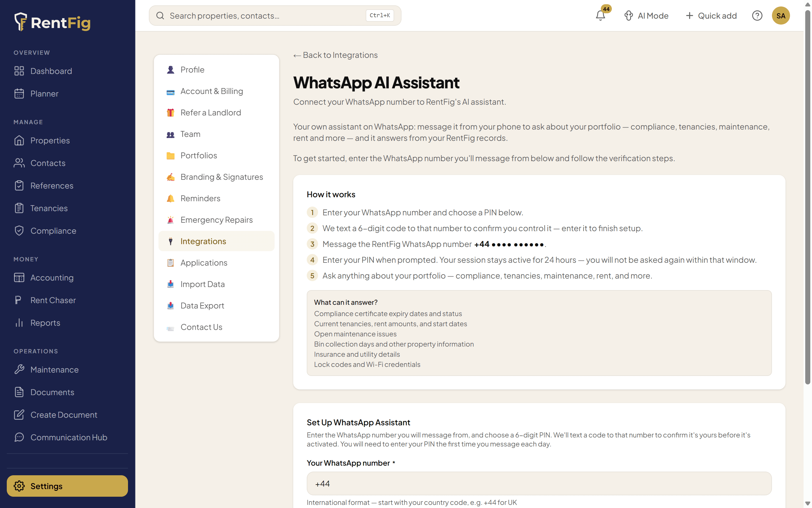Open Portfolios settings
Image resolution: width=812 pixels, height=508 pixels.
217,156
